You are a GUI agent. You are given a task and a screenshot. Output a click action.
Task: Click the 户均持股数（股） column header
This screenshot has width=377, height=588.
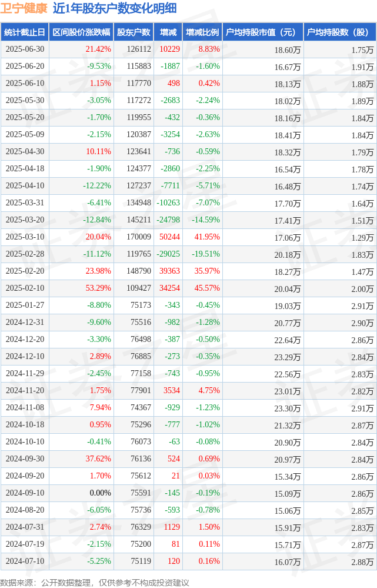coord(340,32)
